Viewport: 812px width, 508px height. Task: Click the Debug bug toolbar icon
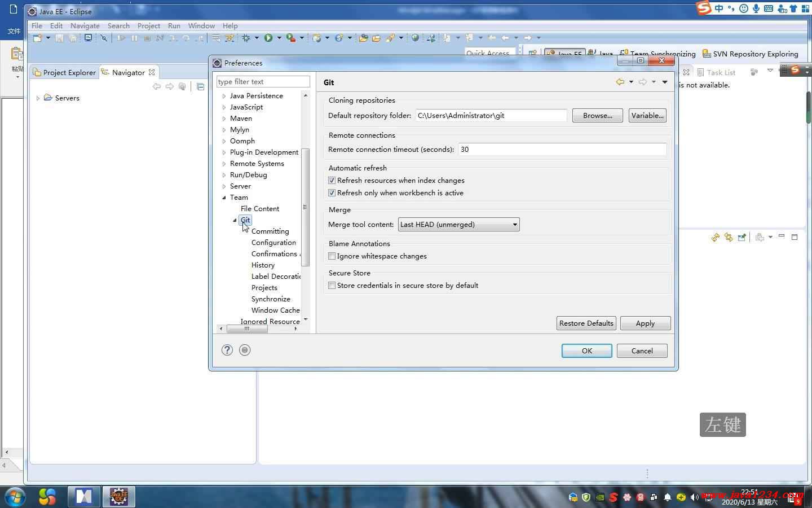coord(245,38)
